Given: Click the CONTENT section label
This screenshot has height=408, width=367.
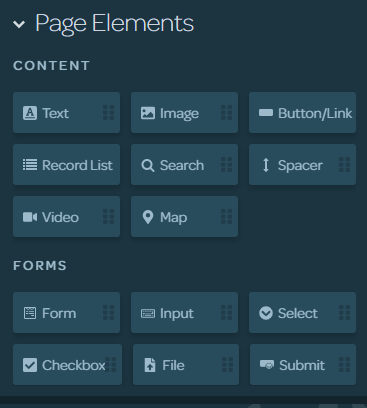Looking at the screenshot, I should pyautogui.click(x=51, y=66).
